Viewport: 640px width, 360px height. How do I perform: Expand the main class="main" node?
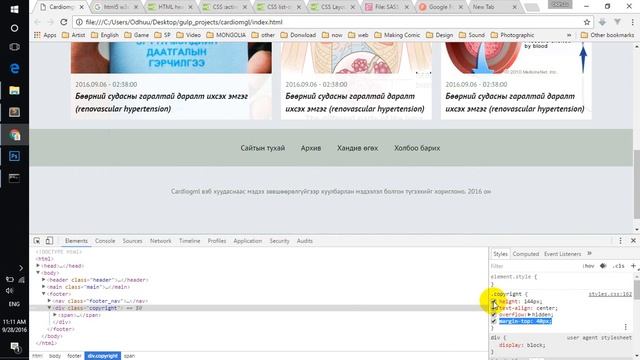tap(44, 287)
